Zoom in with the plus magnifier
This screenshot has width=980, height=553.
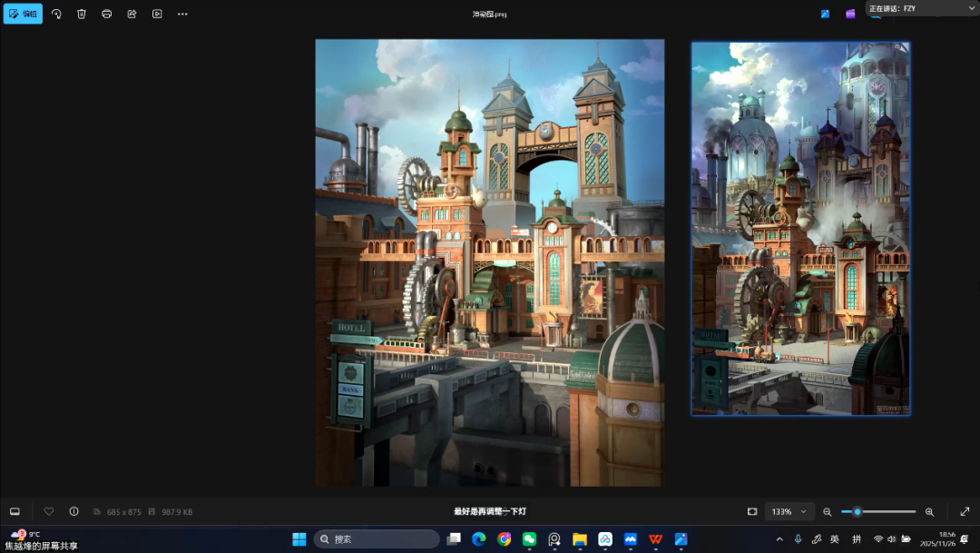coord(929,512)
